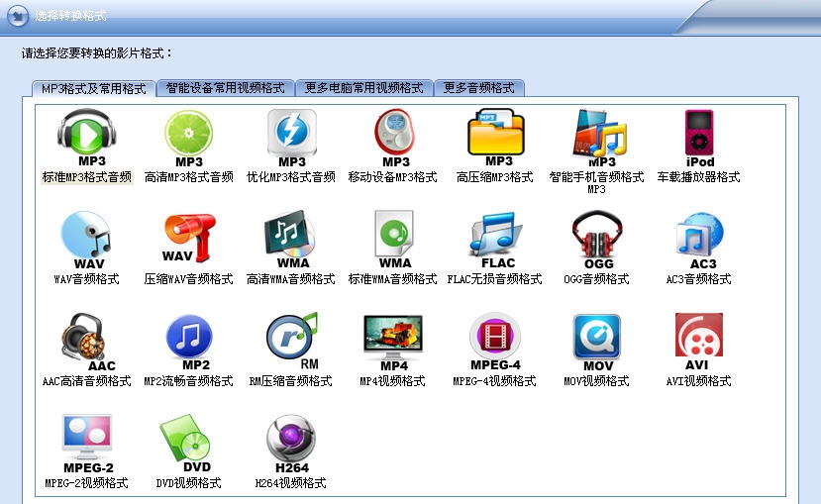Select the OGG音频格式 red headphones icon

597,240
